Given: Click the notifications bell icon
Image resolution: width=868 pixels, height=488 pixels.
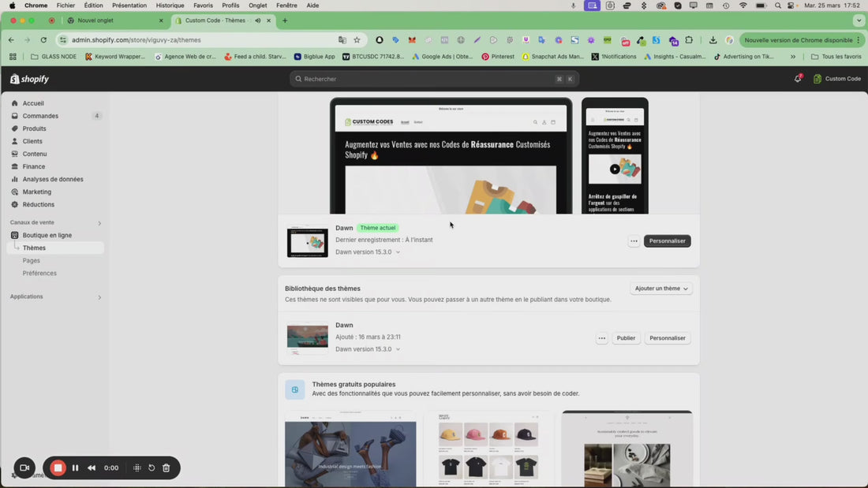Looking at the screenshot, I should (797, 79).
